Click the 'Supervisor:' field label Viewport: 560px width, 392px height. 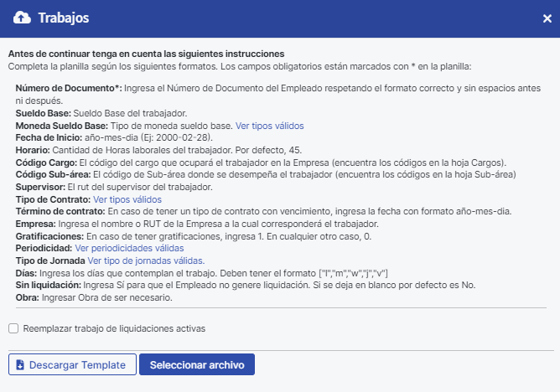tap(42, 187)
